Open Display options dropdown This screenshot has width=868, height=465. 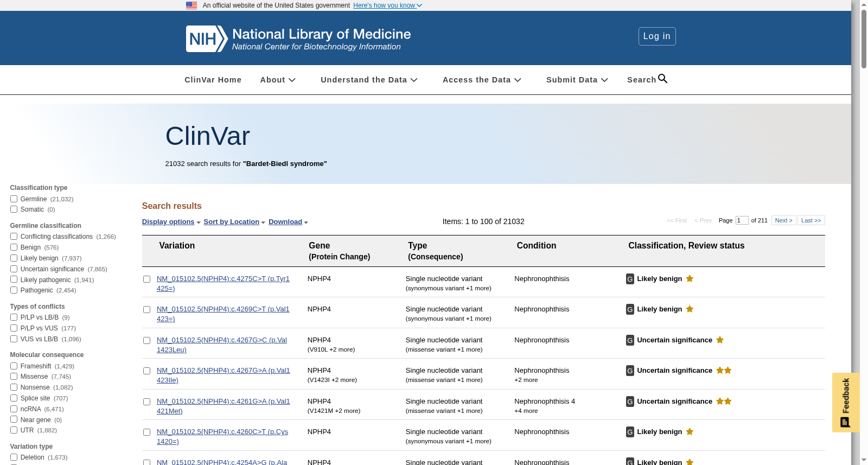coord(171,222)
